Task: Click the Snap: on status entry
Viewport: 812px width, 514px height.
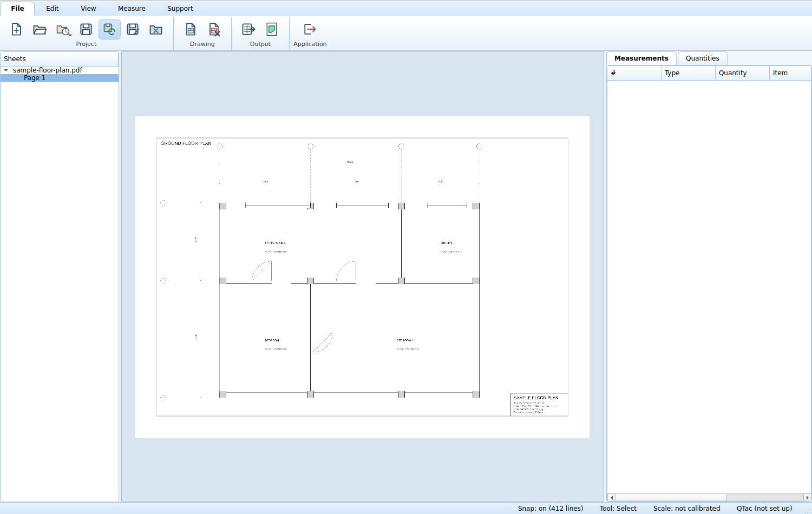Action: tap(551, 509)
